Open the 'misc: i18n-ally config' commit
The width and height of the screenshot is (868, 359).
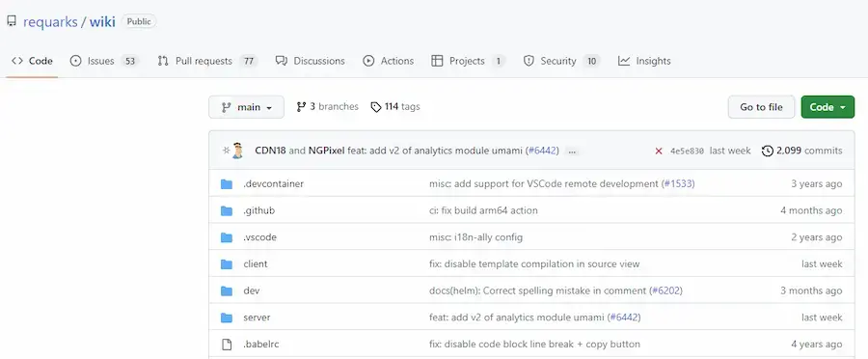475,237
